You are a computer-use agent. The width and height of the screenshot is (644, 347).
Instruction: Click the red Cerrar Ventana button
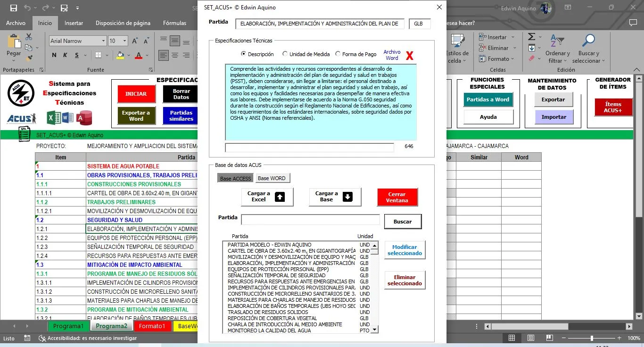[x=397, y=197]
